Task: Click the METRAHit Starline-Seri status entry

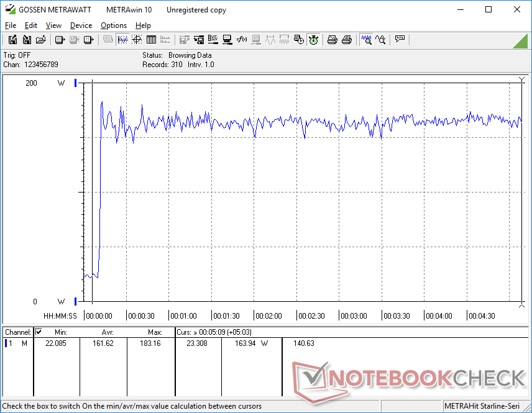Action: point(482,406)
